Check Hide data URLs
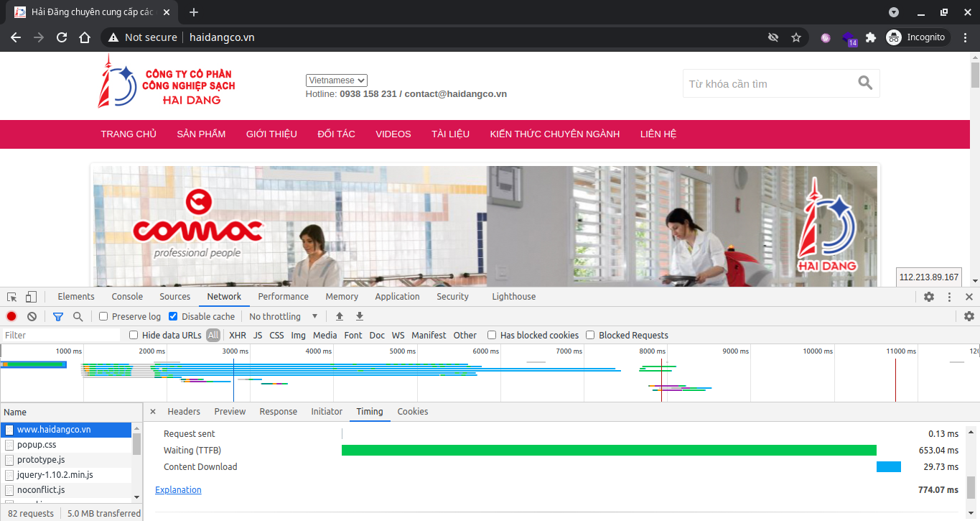This screenshot has height=521, width=980. click(134, 335)
